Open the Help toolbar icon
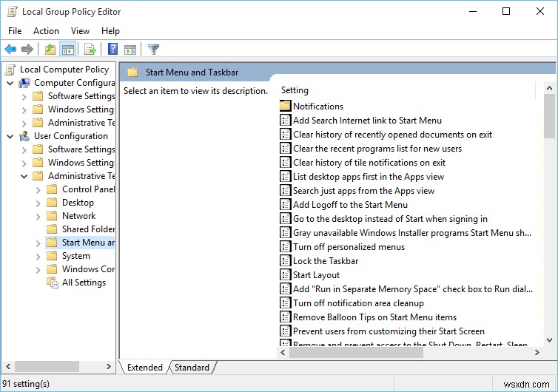This screenshot has width=558, height=392. point(112,49)
